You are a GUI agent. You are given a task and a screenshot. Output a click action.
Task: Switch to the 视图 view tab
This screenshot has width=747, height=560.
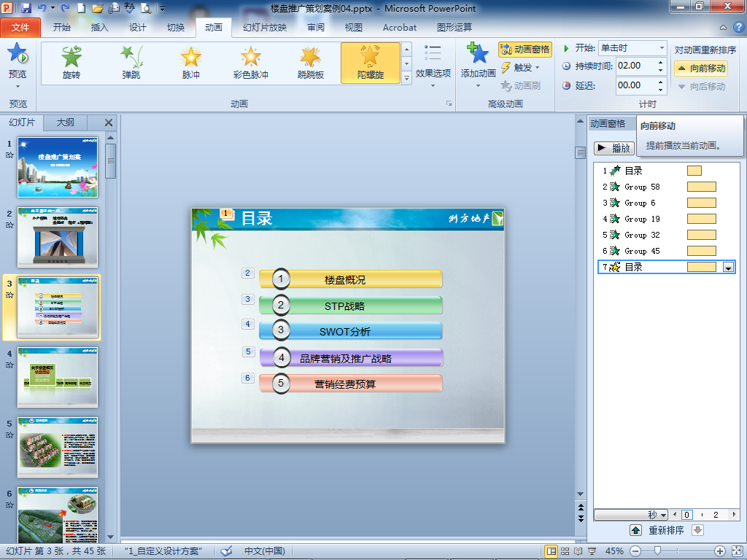(x=354, y=28)
